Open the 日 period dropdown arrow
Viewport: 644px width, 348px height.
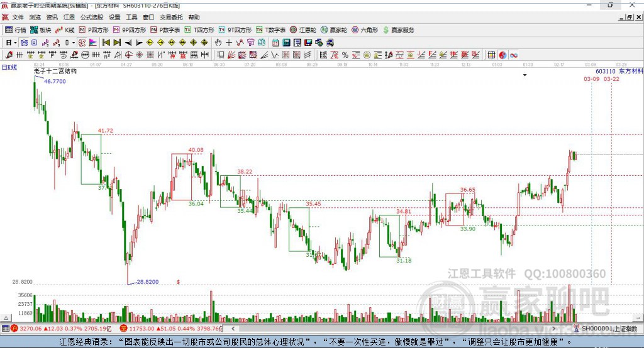15,43
